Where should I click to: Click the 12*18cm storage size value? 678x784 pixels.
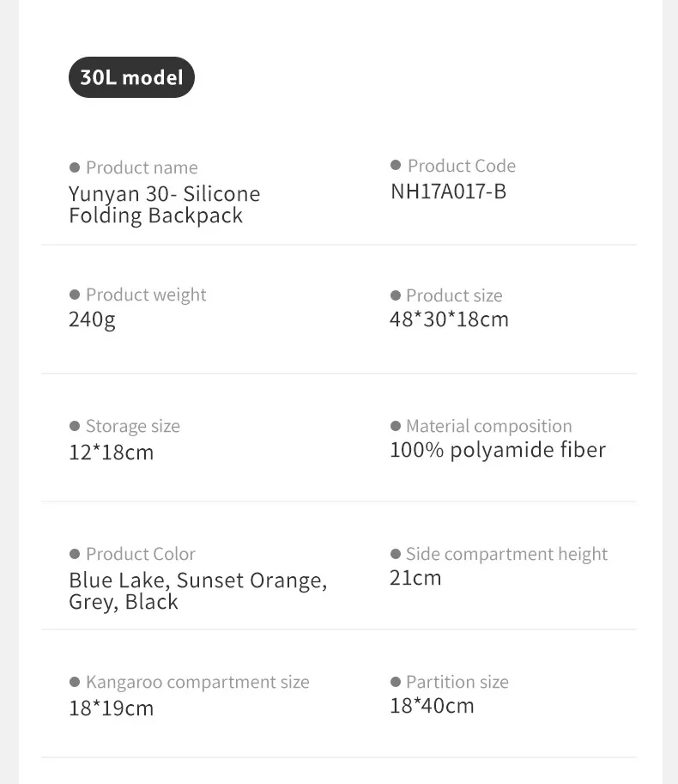click(111, 452)
